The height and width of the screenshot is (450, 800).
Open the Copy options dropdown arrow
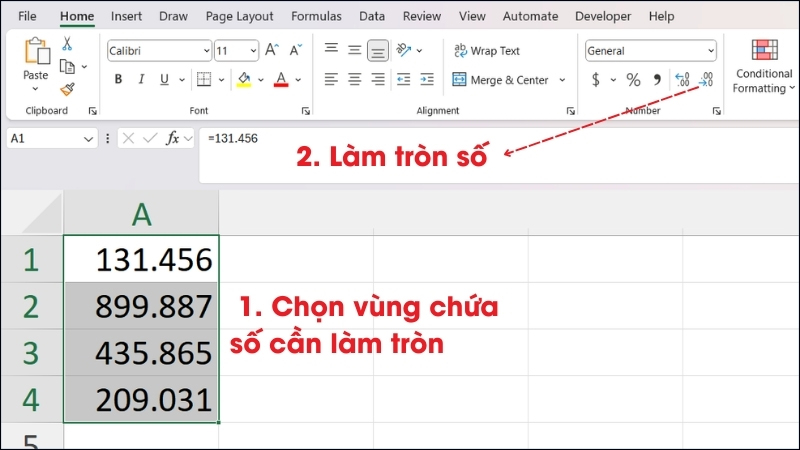tap(84, 66)
